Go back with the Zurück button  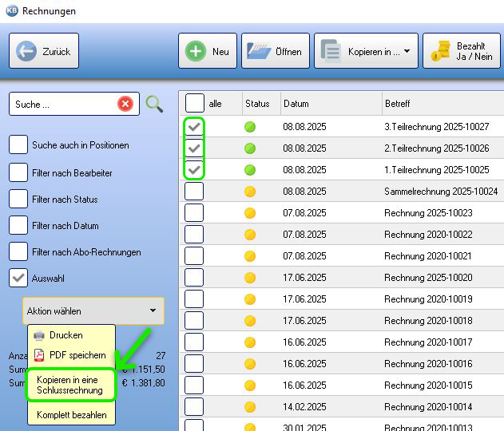point(44,51)
